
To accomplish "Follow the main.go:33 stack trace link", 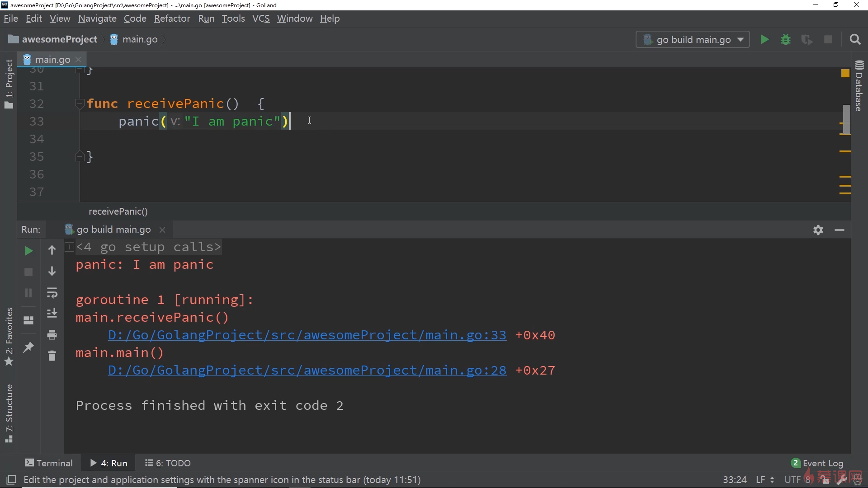I will (x=307, y=335).
